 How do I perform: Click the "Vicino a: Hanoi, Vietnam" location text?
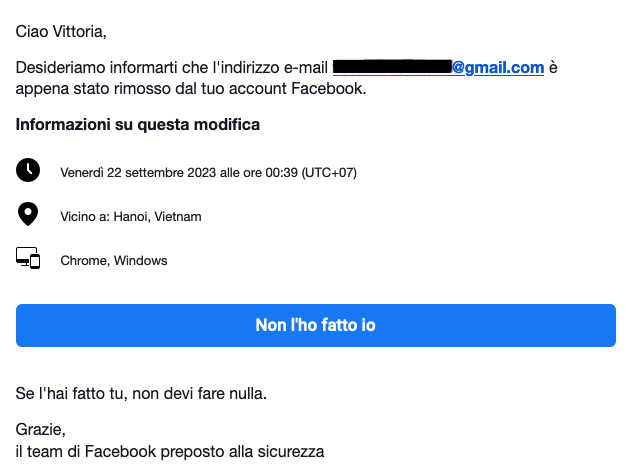(131, 217)
